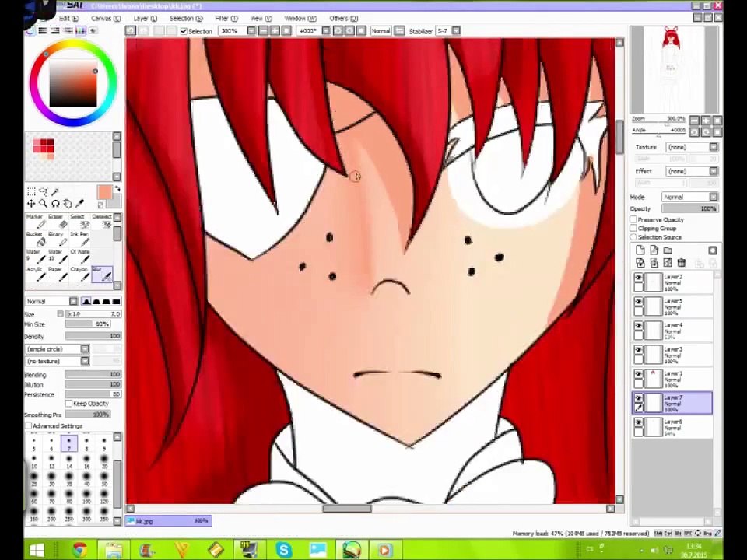Adjust the brush Density slider
The width and height of the screenshot is (747, 560).
click(93, 336)
